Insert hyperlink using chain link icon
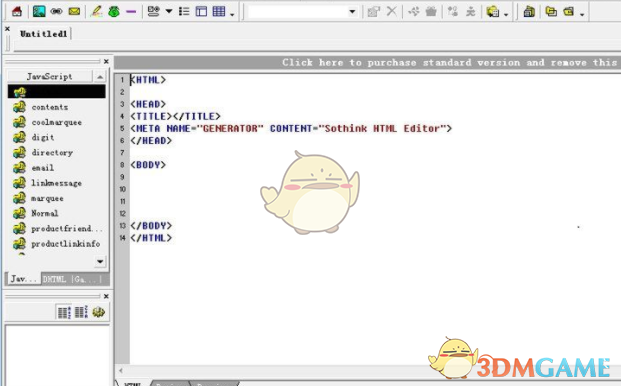 (x=56, y=11)
